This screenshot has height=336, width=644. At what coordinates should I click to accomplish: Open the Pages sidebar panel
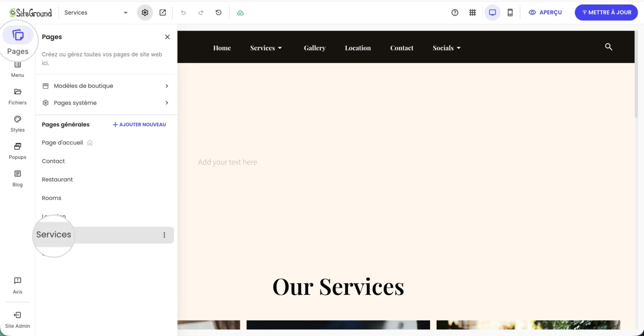18,41
